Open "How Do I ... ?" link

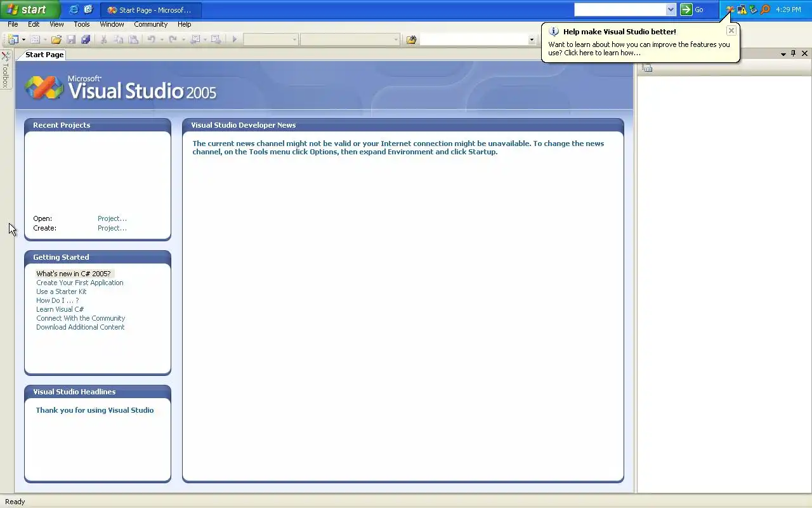(58, 300)
